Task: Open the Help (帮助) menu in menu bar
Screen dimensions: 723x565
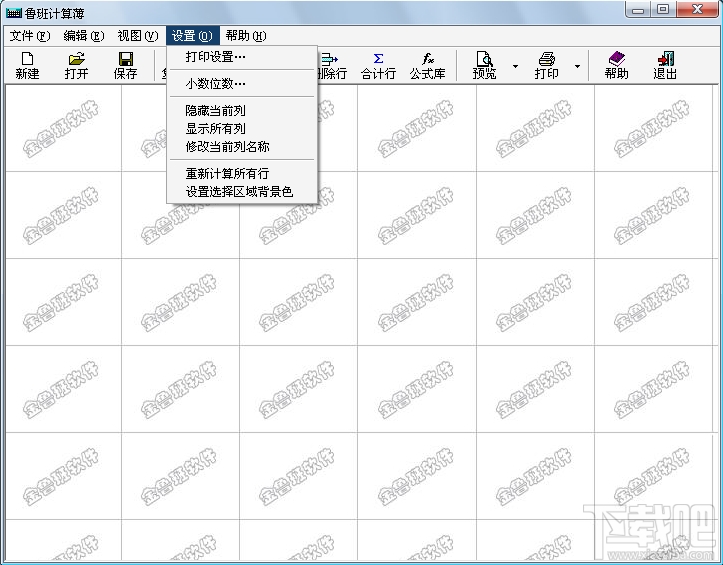Action: pyautogui.click(x=246, y=36)
